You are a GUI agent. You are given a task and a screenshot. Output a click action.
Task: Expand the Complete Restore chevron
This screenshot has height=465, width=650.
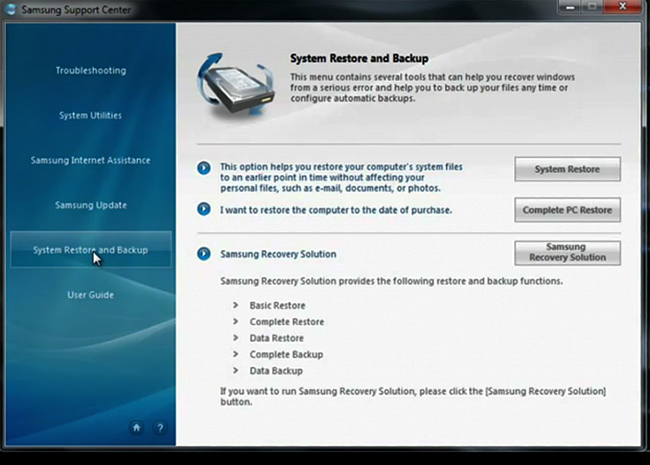click(235, 321)
